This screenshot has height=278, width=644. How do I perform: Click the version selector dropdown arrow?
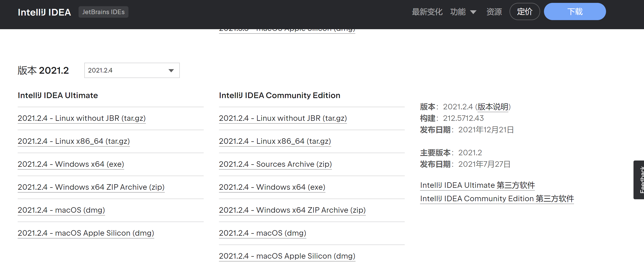coord(171,71)
